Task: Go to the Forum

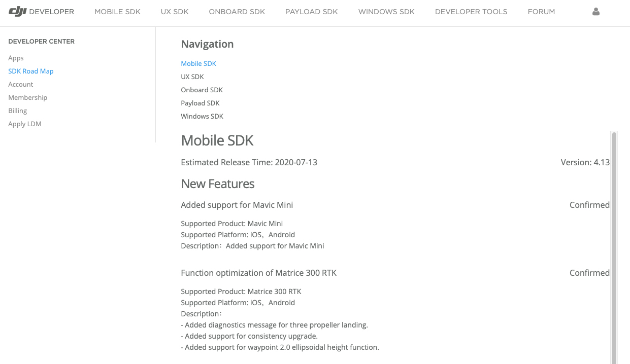Action: (541, 12)
